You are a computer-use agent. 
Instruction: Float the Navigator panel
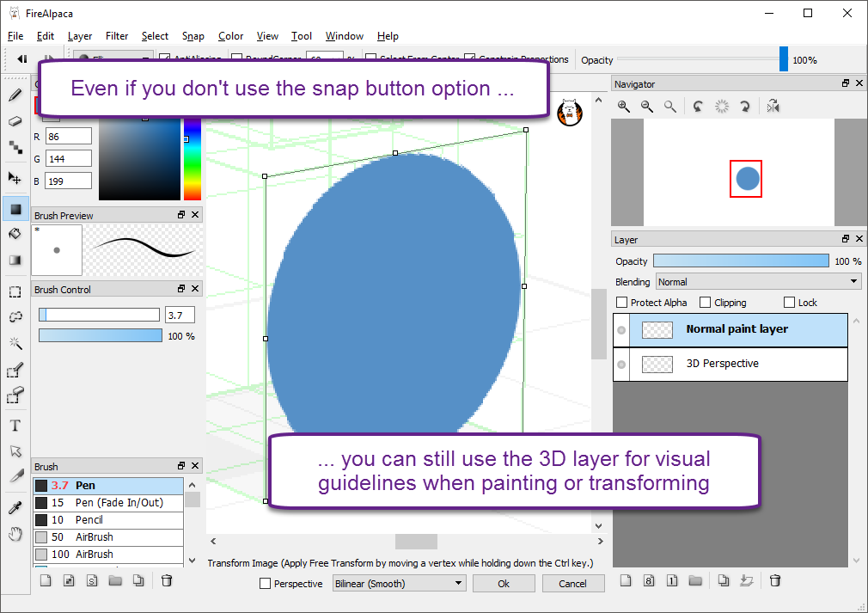click(846, 83)
